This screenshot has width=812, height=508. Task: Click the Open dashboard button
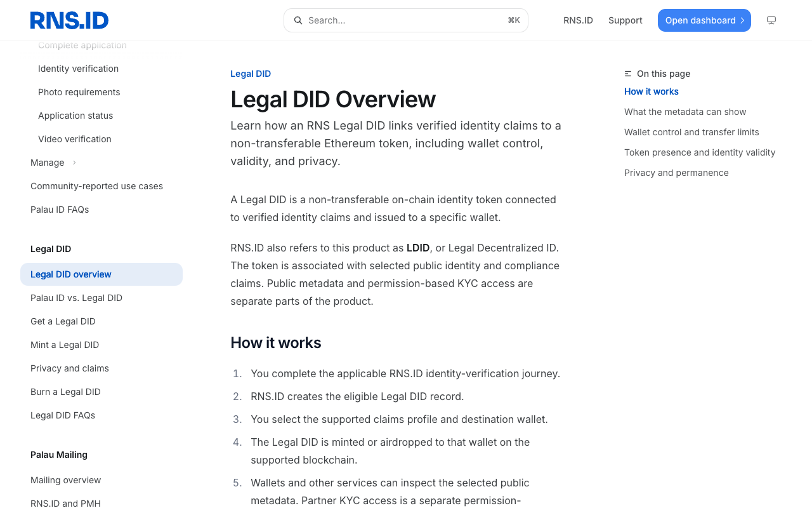click(704, 20)
